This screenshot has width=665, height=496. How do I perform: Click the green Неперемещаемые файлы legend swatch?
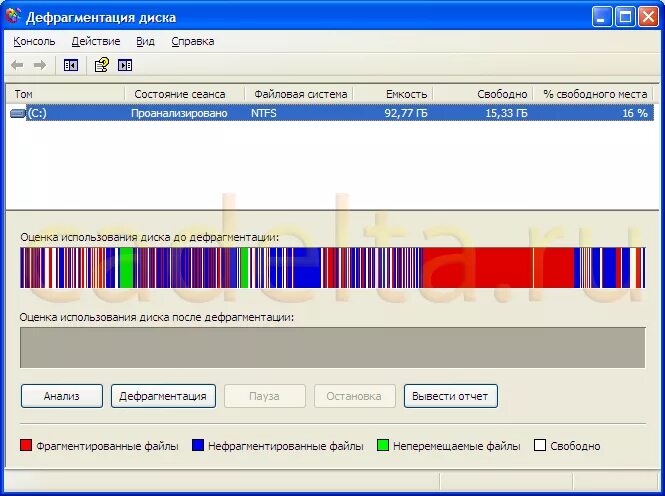click(x=383, y=445)
